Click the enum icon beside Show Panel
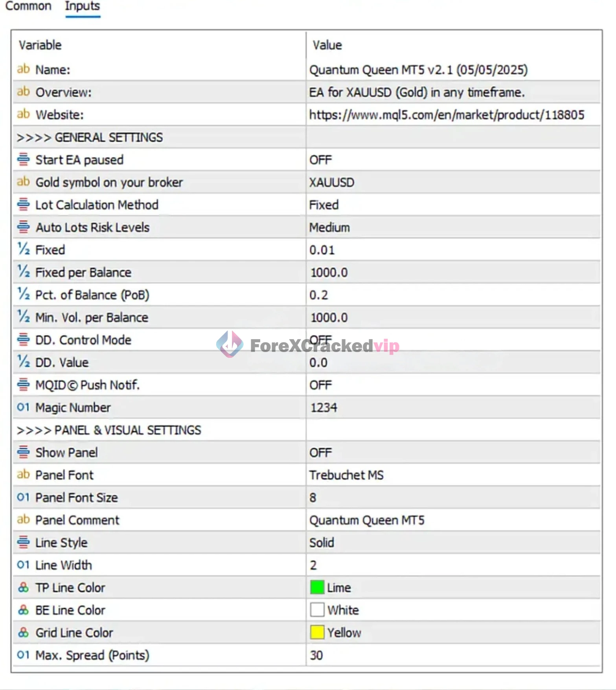 pos(23,452)
